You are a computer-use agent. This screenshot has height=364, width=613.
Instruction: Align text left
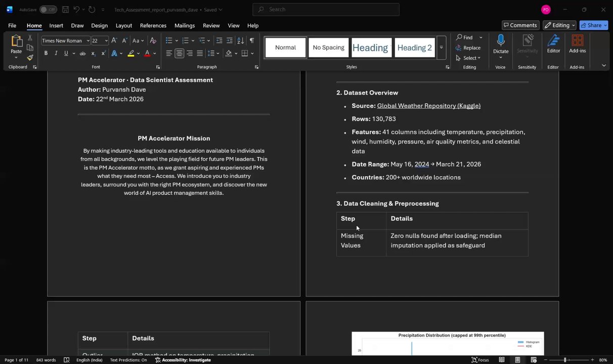tap(169, 53)
